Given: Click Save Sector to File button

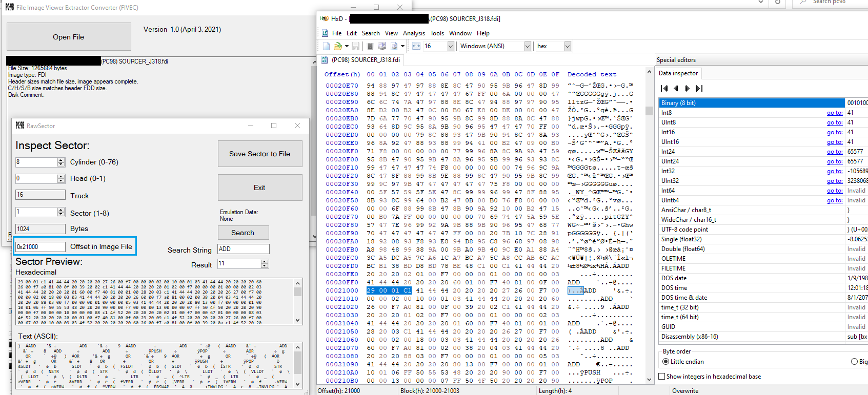Looking at the screenshot, I should pos(259,154).
